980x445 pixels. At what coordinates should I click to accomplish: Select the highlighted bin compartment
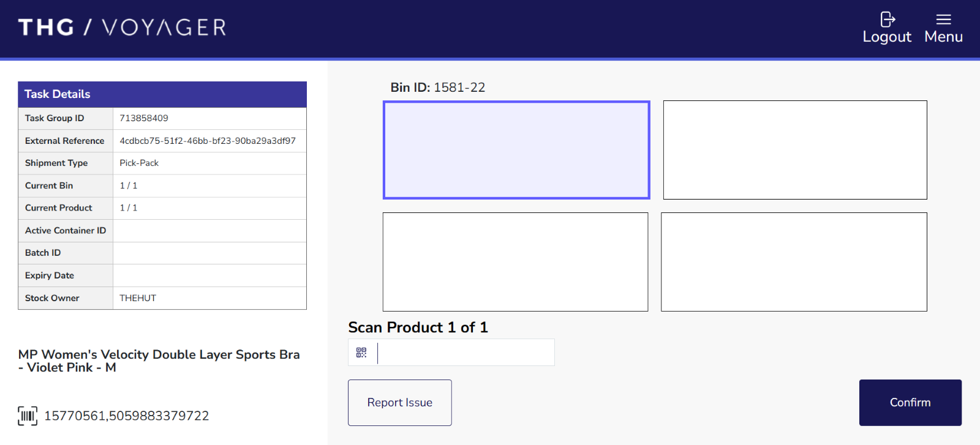516,150
